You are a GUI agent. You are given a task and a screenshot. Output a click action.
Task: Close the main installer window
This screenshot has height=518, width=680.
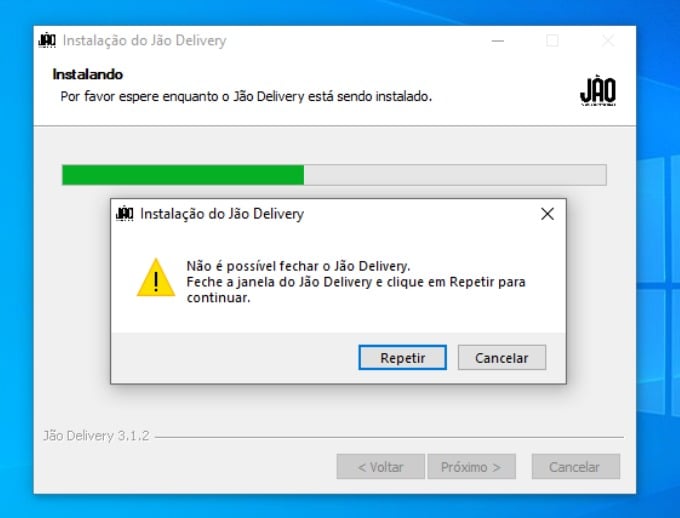tap(608, 41)
